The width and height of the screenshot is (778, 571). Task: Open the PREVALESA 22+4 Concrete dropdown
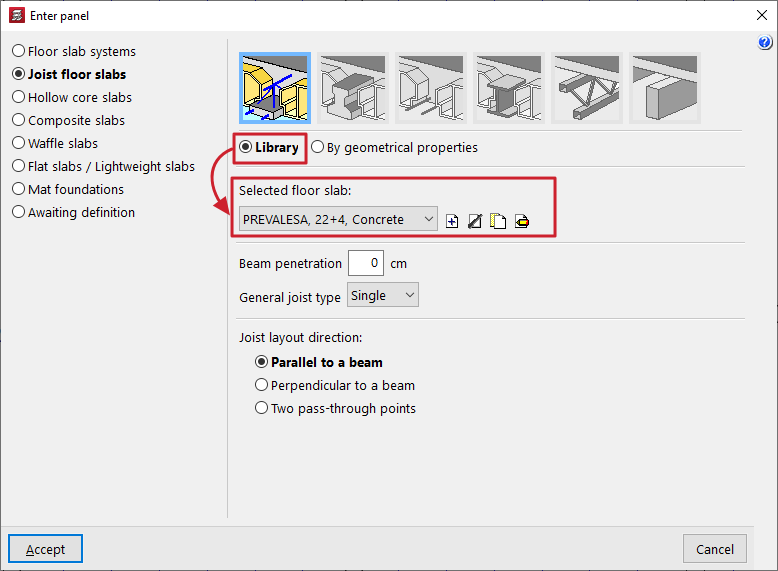pyautogui.click(x=338, y=219)
